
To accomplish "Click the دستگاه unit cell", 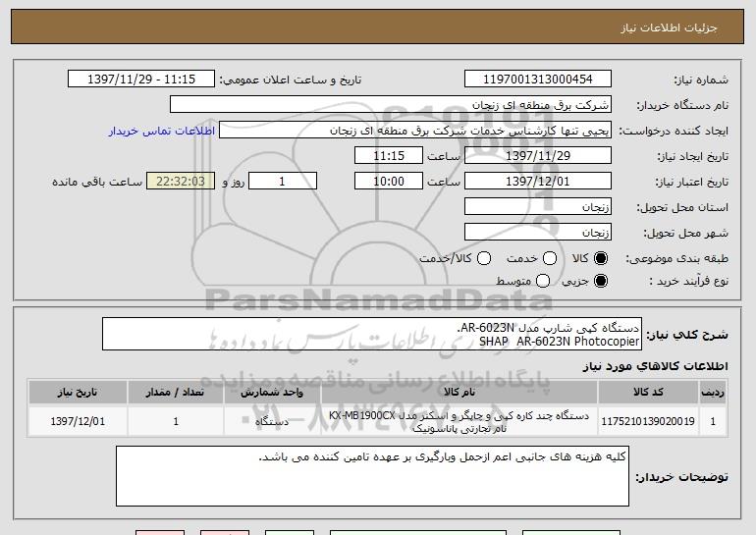I will [272, 421].
